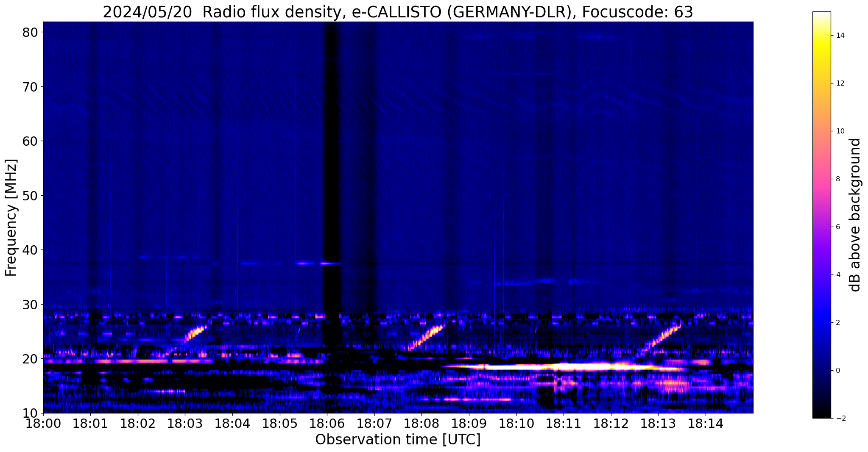
Task: Click the plot title text at top
Action: coord(398,12)
